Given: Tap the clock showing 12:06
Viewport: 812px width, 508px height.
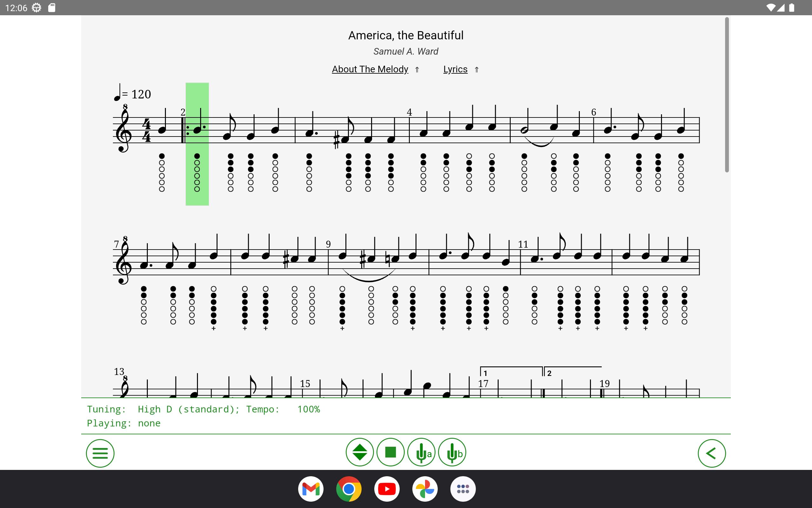Looking at the screenshot, I should click(x=16, y=8).
